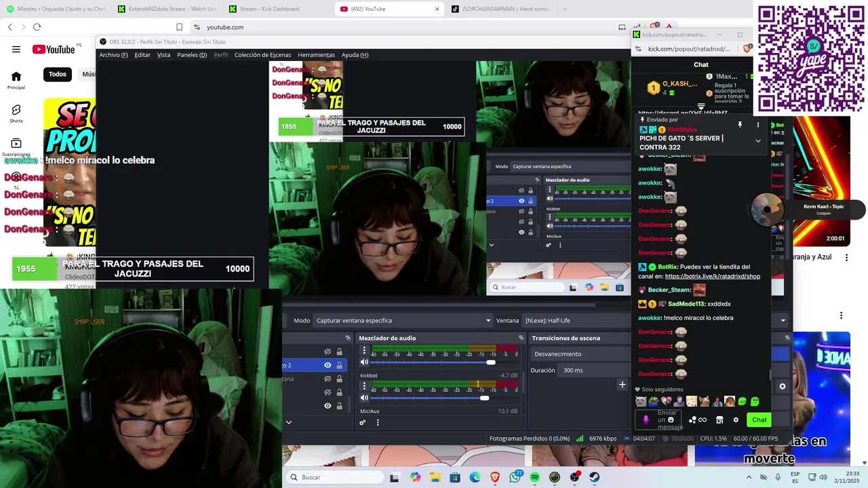The width and height of the screenshot is (868, 488).
Task: Unpin the pinned chat message
Action: click(x=740, y=125)
